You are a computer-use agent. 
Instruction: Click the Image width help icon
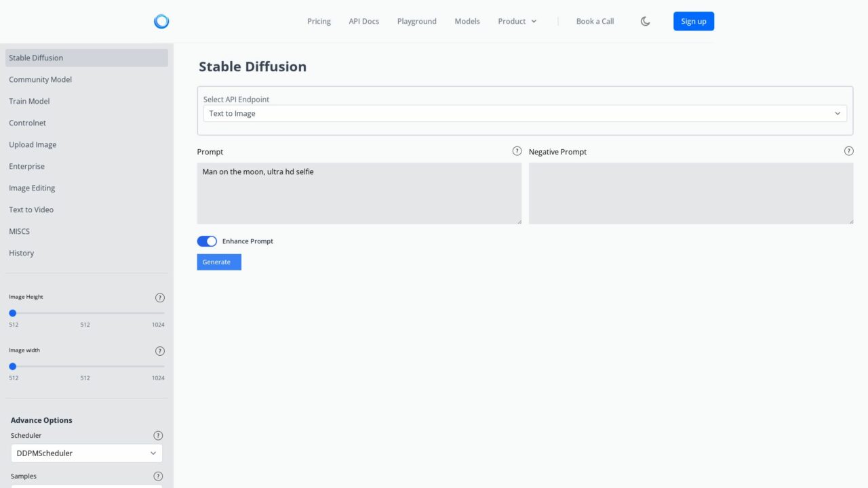pos(160,350)
